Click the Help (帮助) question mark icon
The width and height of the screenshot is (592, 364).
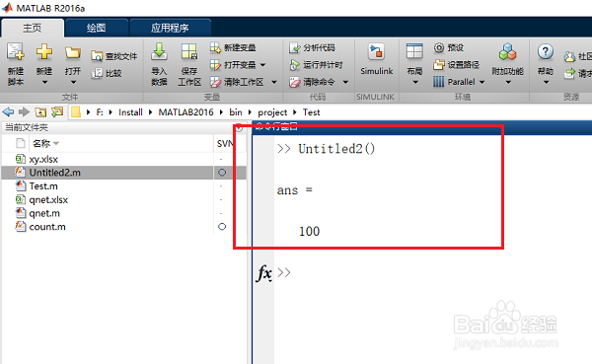[x=546, y=51]
